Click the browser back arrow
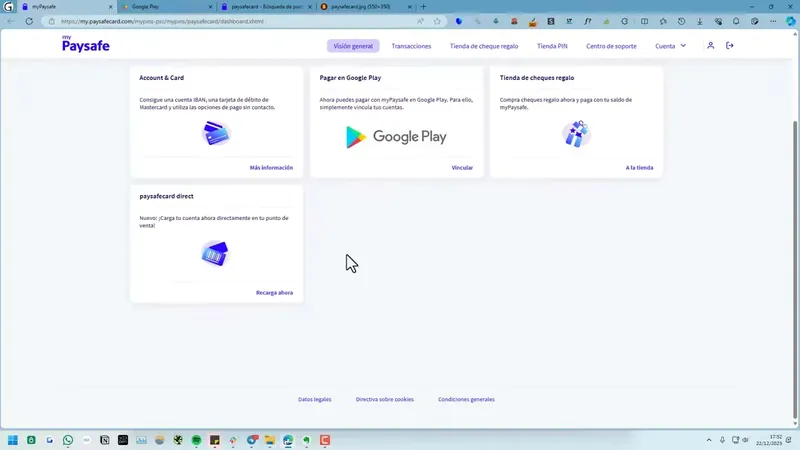800x450 pixels. coord(11,21)
